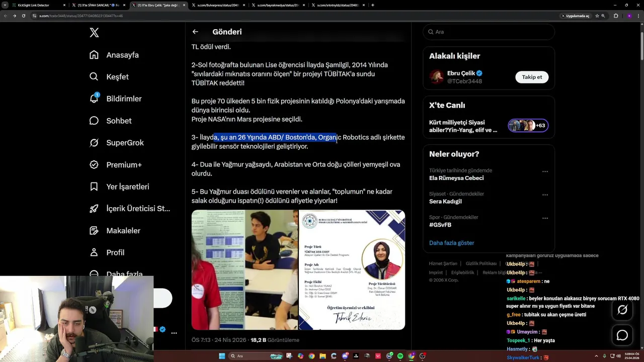Open Spotify from the taskbar
Image resolution: width=644 pixels, height=362 pixels.
(400, 356)
